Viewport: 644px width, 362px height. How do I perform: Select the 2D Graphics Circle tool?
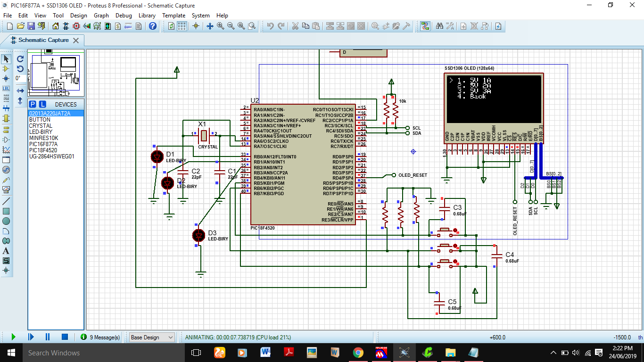pyautogui.click(x=6, y=221)
